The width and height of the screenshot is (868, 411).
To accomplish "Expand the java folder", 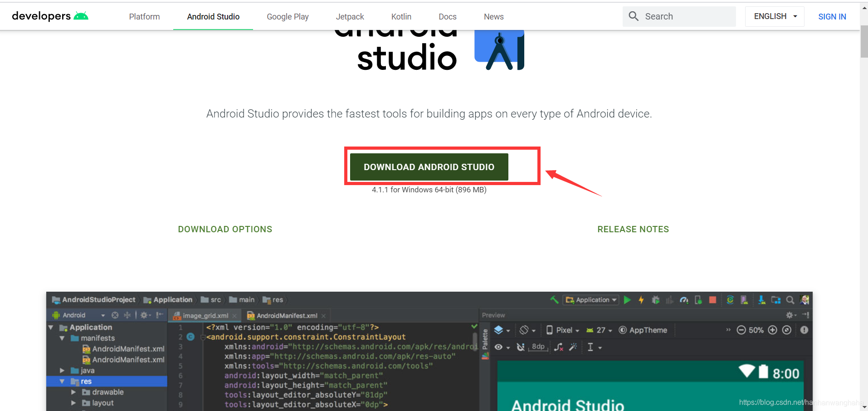I will [62, 371].
